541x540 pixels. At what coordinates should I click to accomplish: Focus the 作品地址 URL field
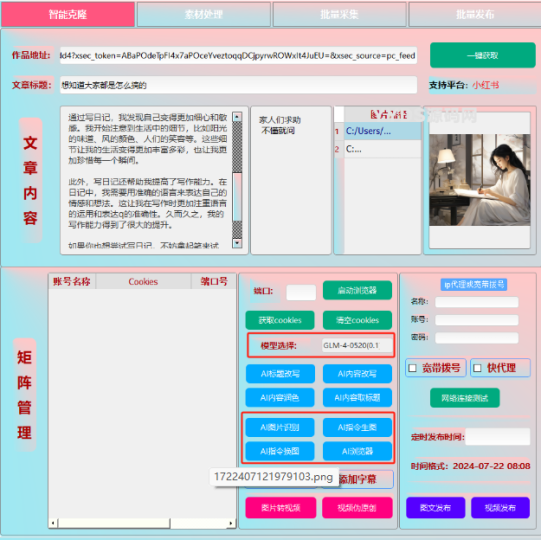(238, 56)
